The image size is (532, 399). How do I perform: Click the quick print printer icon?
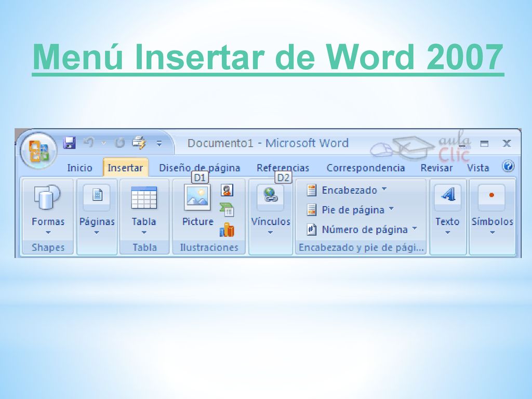(x=139, y=143)
